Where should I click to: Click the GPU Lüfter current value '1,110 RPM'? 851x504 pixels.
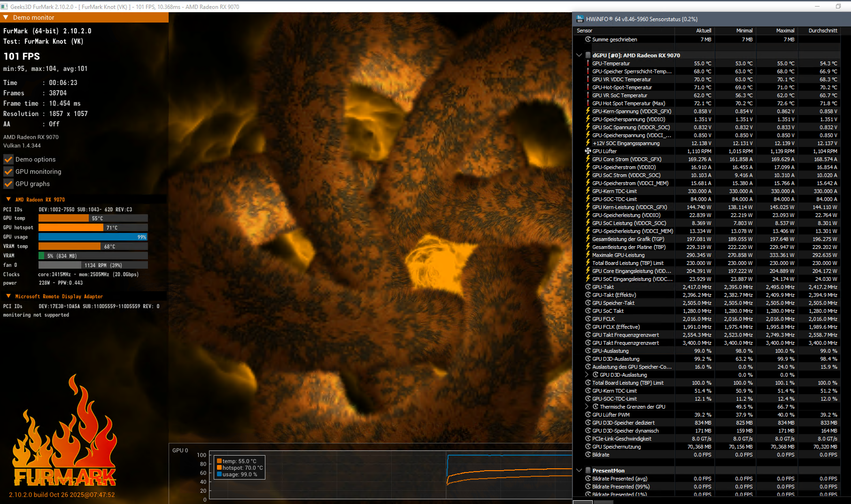point(699,151)
